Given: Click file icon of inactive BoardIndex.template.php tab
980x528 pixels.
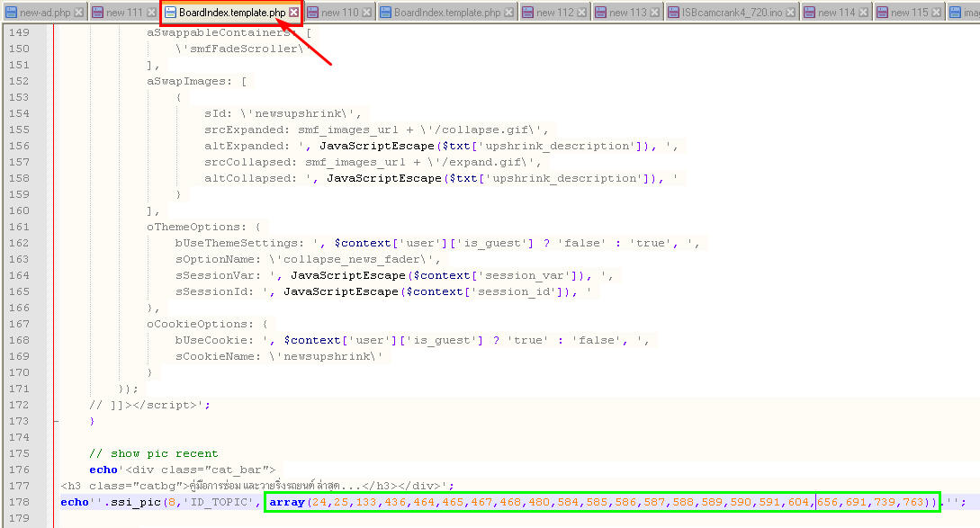Looking at the screenshot, I should (x=386, y=13).
